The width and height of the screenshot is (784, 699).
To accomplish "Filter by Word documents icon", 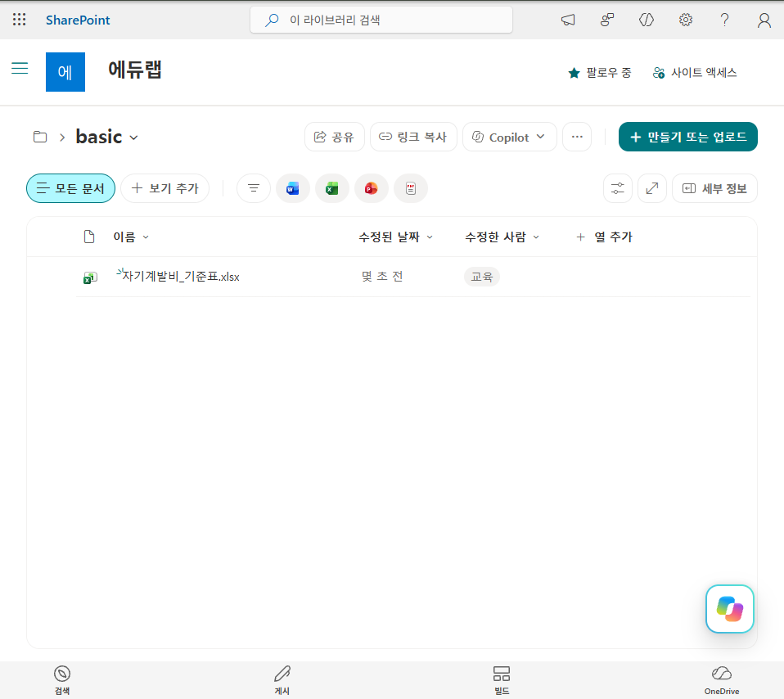I will 292,188.
